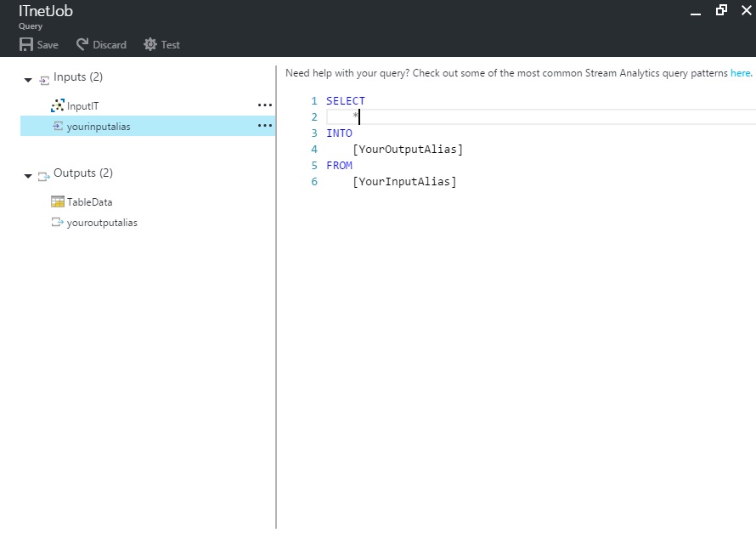Click the ITnetJob title text

coord(45,11)
